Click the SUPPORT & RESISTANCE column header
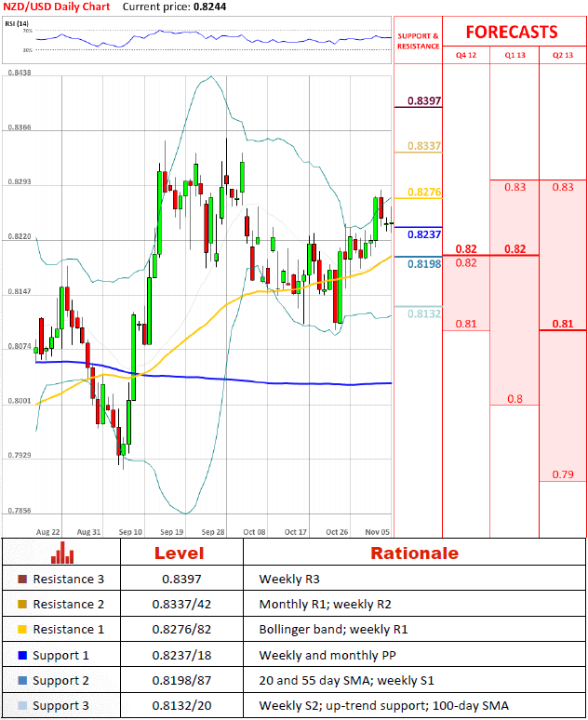 point(418,41)
